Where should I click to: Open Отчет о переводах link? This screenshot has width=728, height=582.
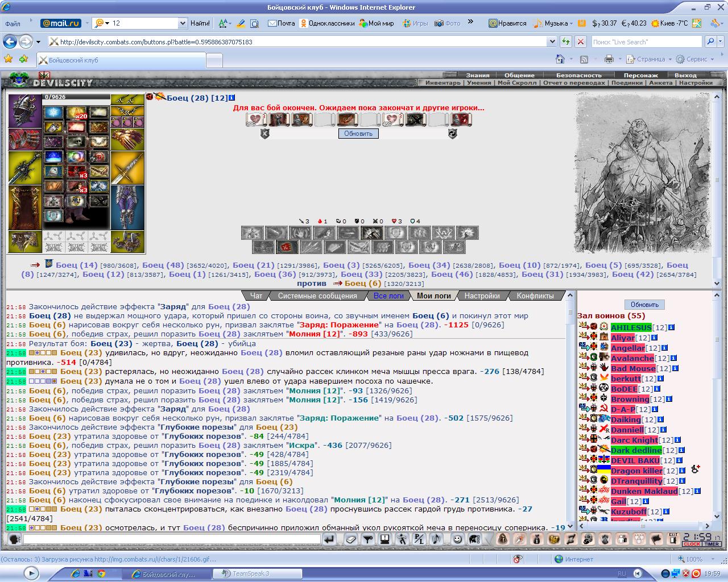click(574, 82)
